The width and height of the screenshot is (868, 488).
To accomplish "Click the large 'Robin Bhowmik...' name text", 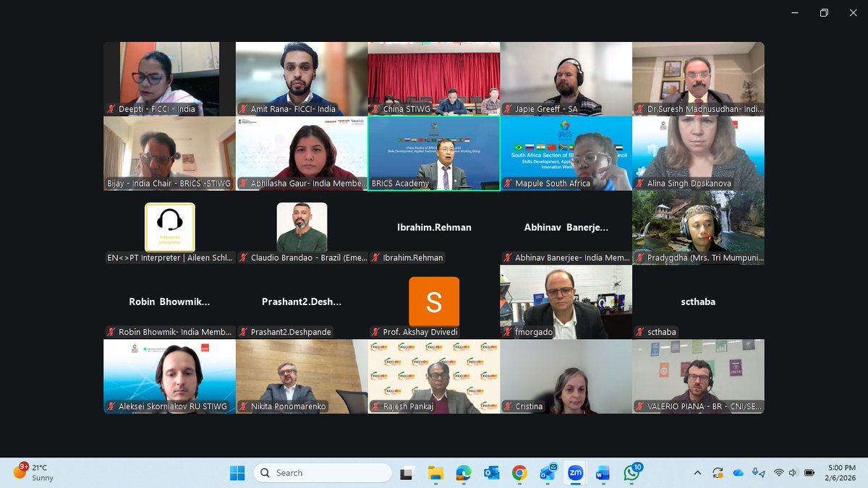I will click(x=169, y=301).
